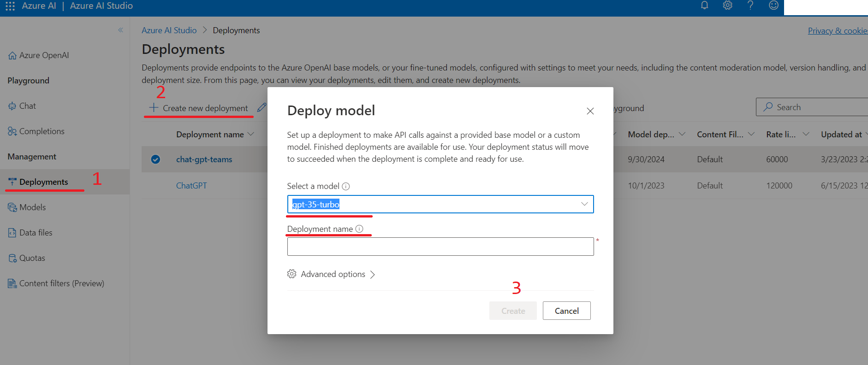This screenshot has width=868, height=365.
Task: Open Model dep... column dropdown
Action: [682, 134]
